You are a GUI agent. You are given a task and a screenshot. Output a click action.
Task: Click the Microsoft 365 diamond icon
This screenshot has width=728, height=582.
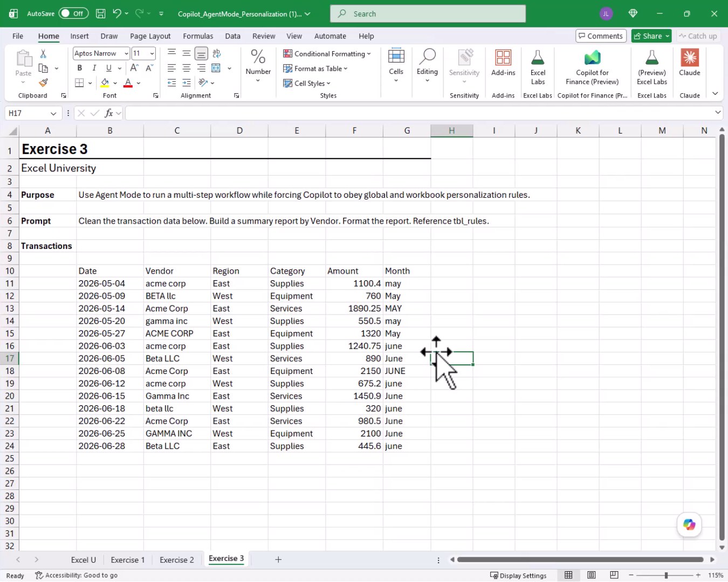click(x=633, y=13)
